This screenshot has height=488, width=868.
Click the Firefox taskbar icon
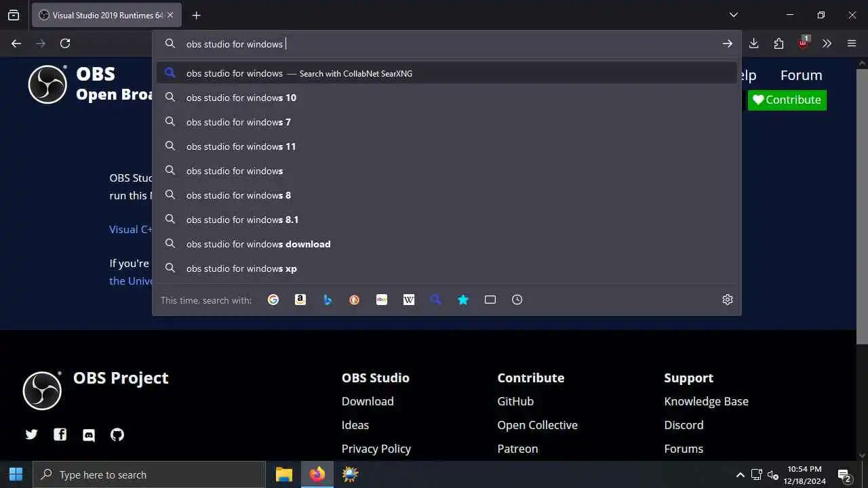(x=317, y=474)
